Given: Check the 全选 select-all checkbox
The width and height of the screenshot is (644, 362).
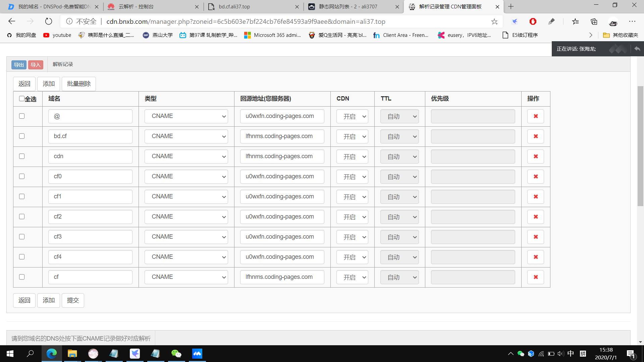Looking at the screenshot, I should coord(21,99).
